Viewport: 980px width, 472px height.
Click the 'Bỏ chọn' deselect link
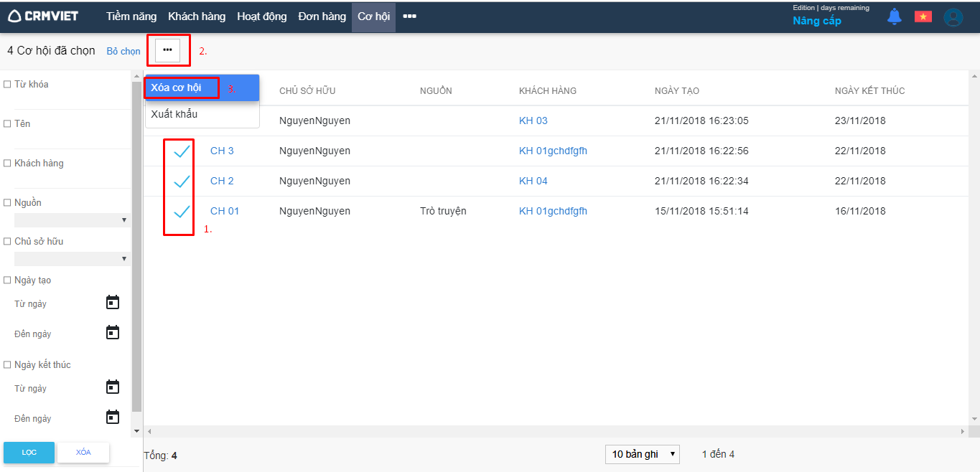pyautogui.click(x=123, y=52)
